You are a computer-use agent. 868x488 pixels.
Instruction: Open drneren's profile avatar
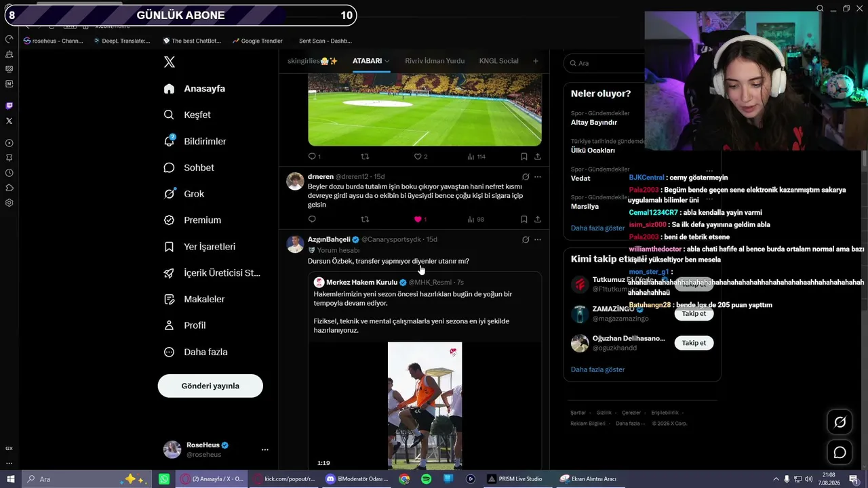(295, 181)
